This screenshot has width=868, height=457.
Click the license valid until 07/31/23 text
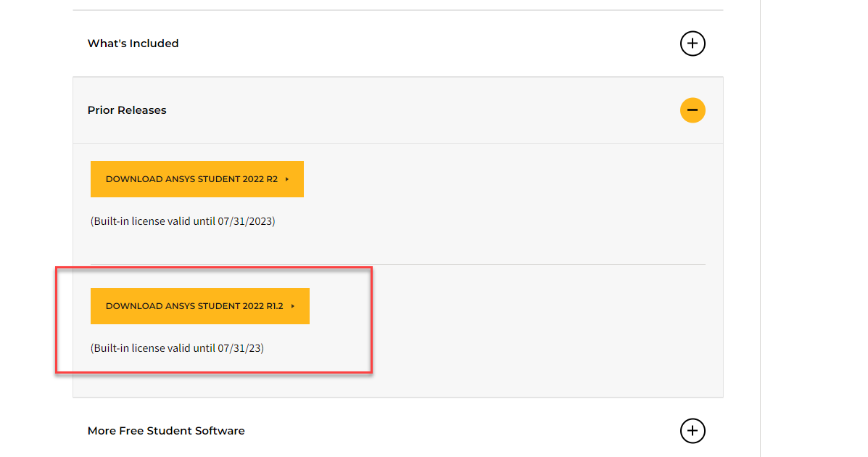pos(177,348)
